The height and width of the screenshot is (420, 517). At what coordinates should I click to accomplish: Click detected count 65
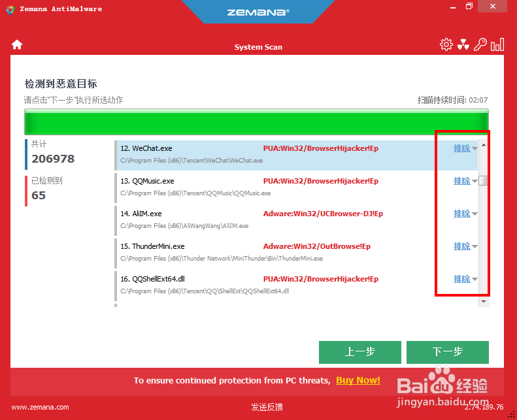[x=39, y=195]
